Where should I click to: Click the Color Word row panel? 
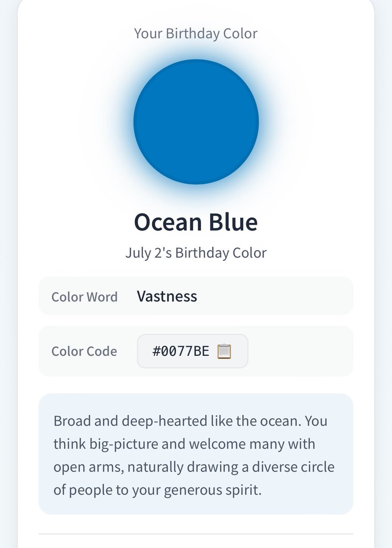click(x=196, y=296)
